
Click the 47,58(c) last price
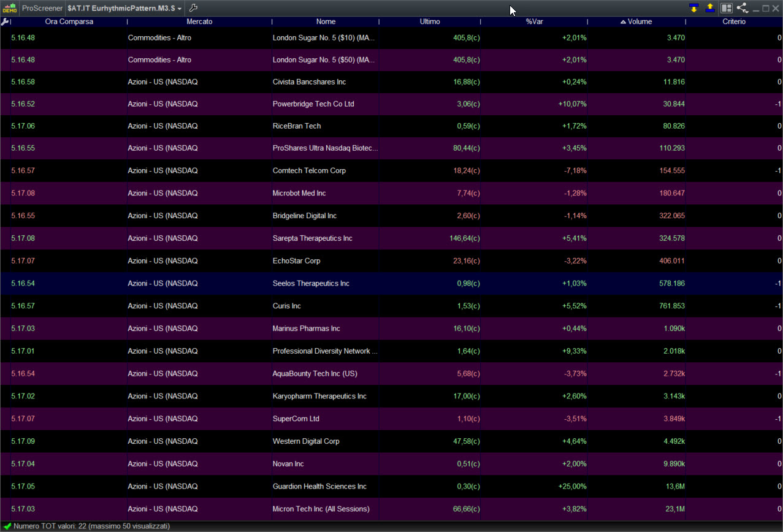(467, 442)
